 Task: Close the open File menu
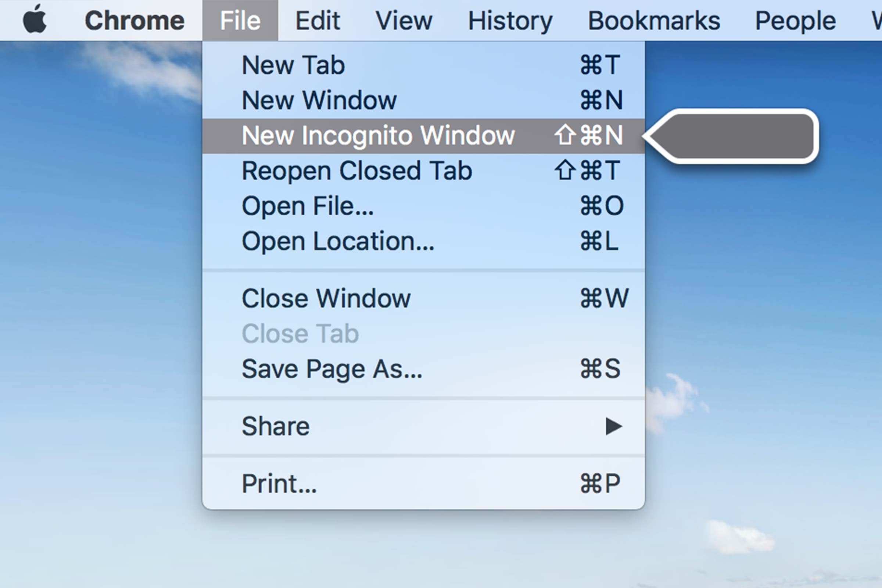240,20
